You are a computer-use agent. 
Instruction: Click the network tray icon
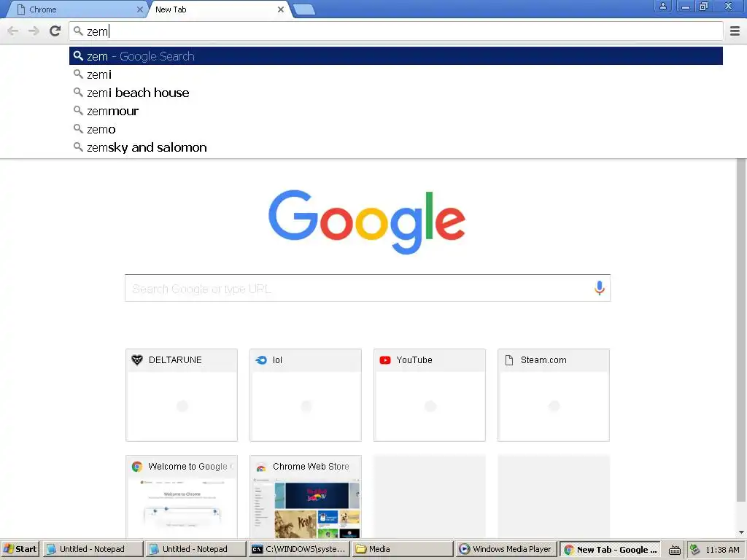(x=695, y=550)
